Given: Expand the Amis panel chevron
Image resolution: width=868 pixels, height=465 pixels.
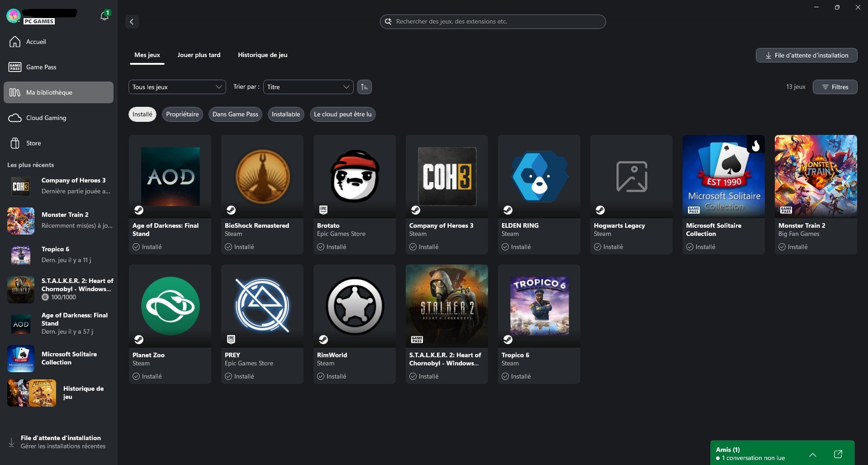Looking at the screenshot, I should 813,455.
